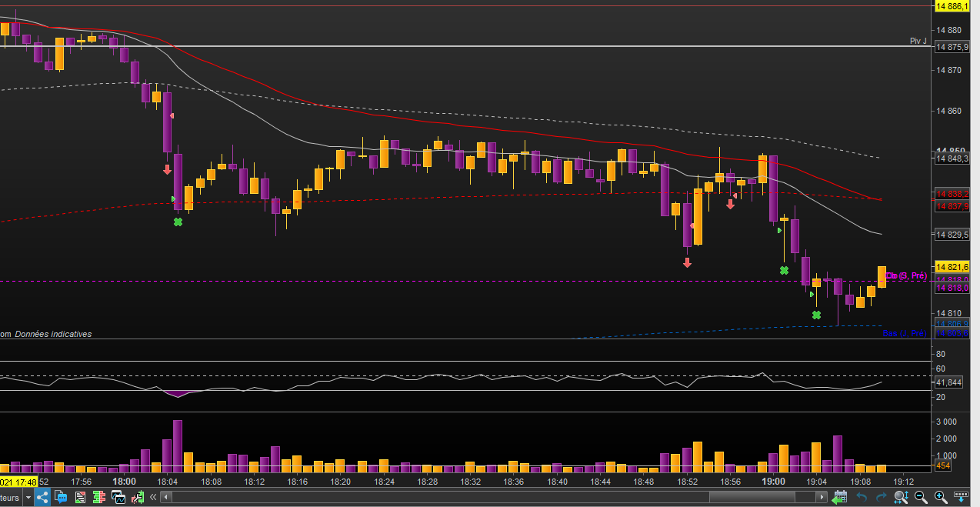980x507 pixels.
Task: Click the units display settings icon
Action: (962, 497)
